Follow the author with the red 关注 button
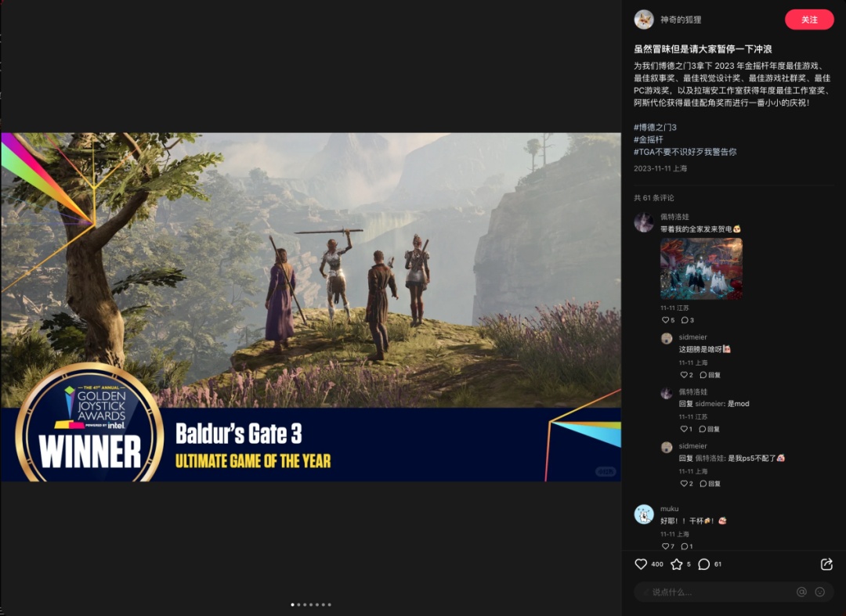Viewport: 846px width, 616px height. (x=809, y=20)
